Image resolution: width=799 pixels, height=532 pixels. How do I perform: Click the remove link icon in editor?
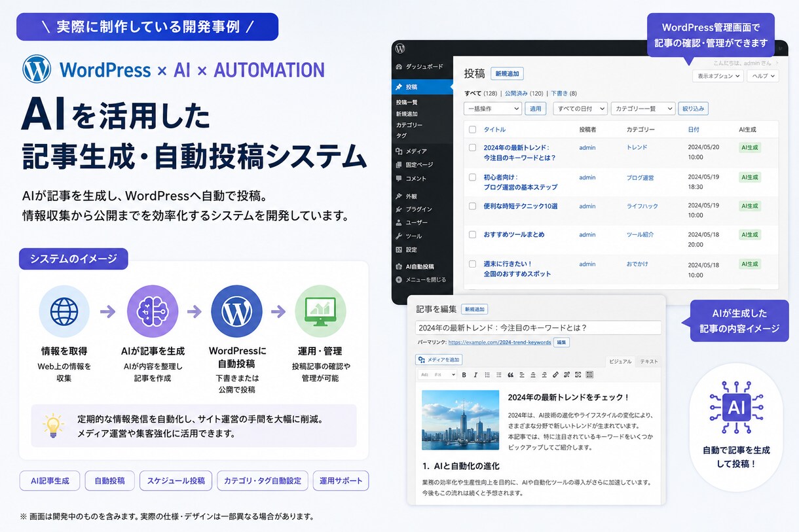pyautogui.click(x=567, y=375)
